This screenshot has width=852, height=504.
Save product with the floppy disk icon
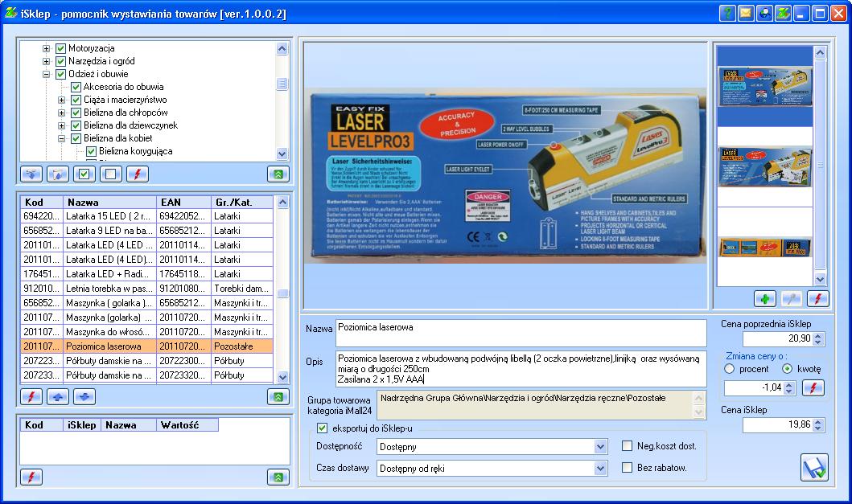click(x=813, y=467)
